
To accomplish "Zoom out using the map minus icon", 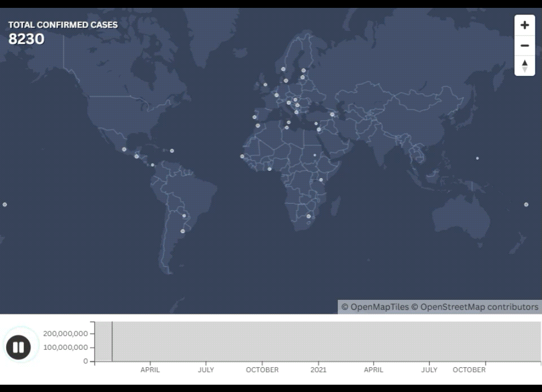I will pyautogui.click(x=525, y=44).
